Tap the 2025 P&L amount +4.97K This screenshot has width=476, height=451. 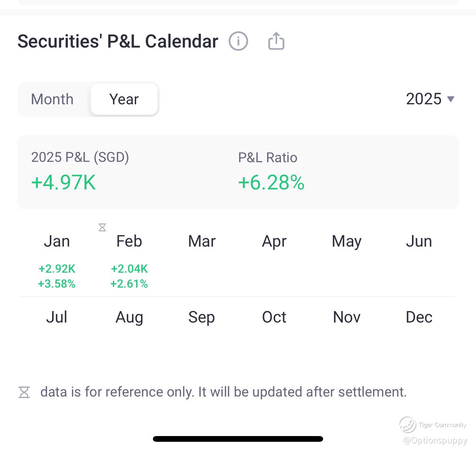(64, 182)
